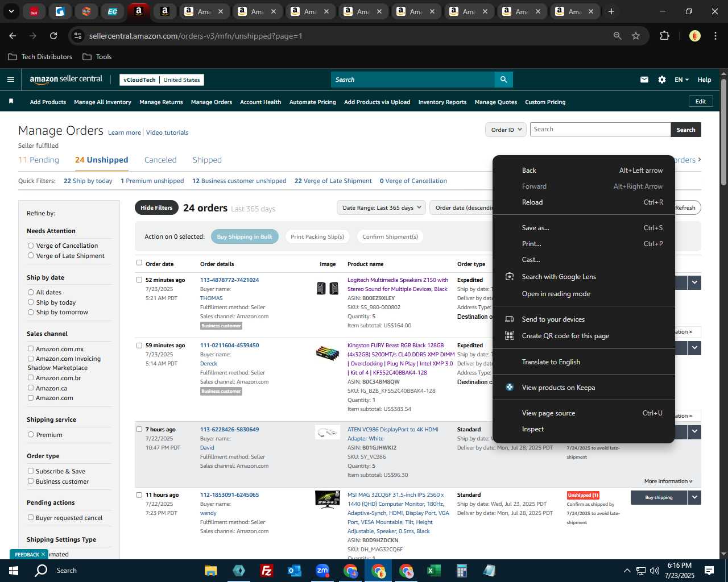The image size is (728, 582).
Task: Open the notifications center icon
Action: click(709, 571)
